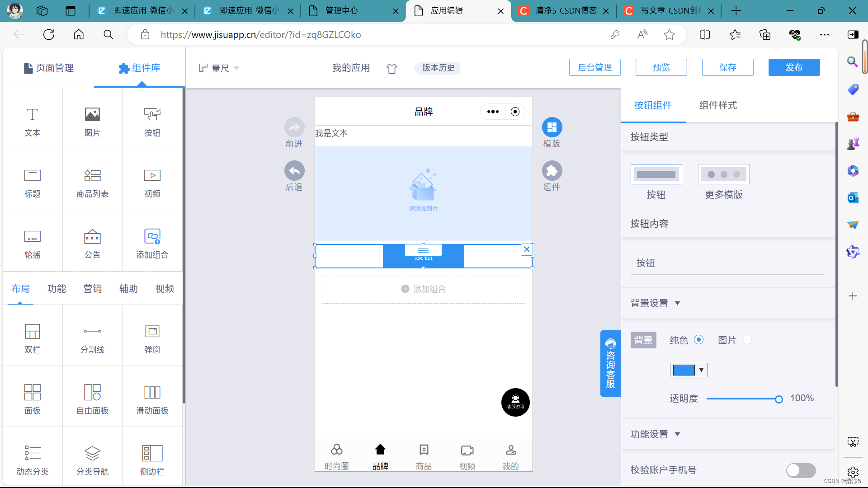This screenshot has height=488, width=868.
Task: Click the 后退 undo arrow icon
Action: (294, 171)
